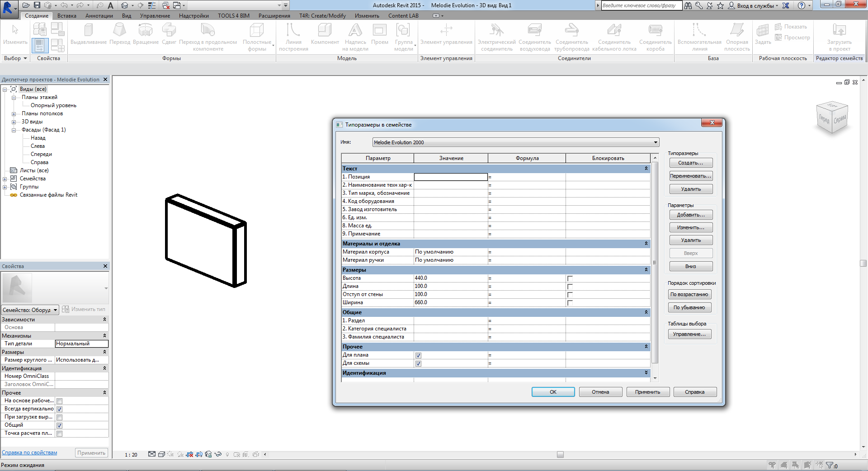Uncheck the Для плана checkbox
Image resolution: width=868 pixels, height=471 pixels.
(x=418, y=355)
